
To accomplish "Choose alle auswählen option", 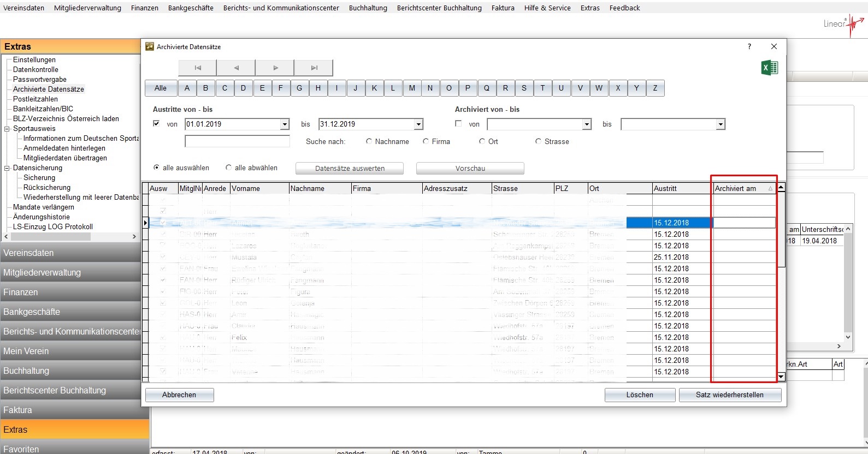I will [x=157, y=168].
